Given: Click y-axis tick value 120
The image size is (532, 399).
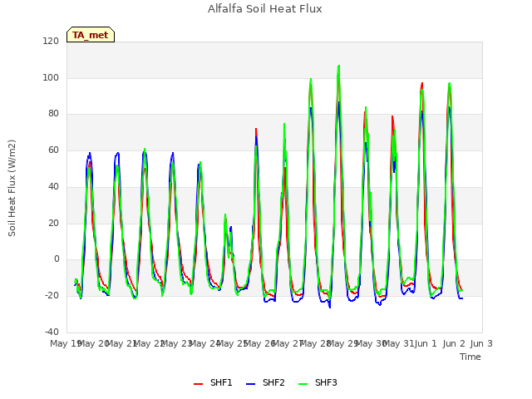Looking at the screenshot, I should pos(51,41).
